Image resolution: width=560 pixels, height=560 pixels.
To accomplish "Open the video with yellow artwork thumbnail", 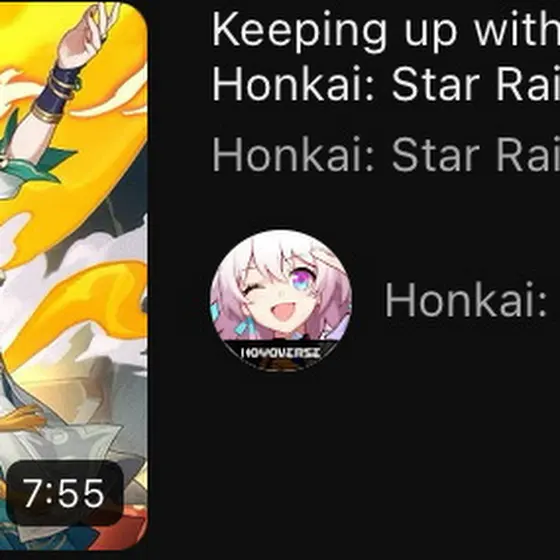I will [x=74, y=276].
